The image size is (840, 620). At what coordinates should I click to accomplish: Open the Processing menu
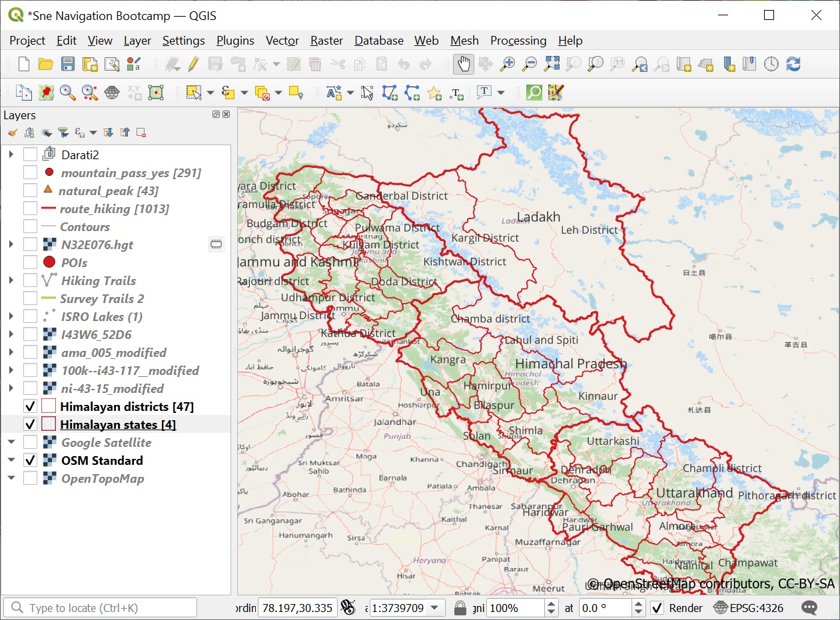518,41
